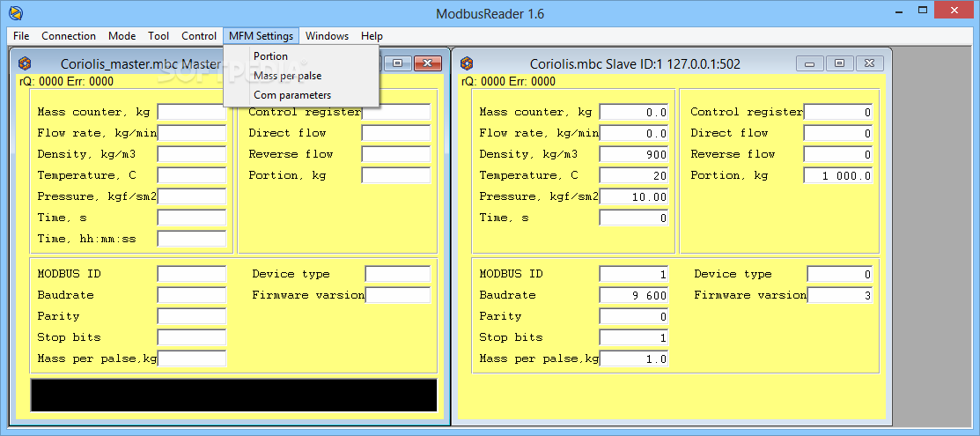
Task: Open the Help menu
Action: [x=372, y=35]
